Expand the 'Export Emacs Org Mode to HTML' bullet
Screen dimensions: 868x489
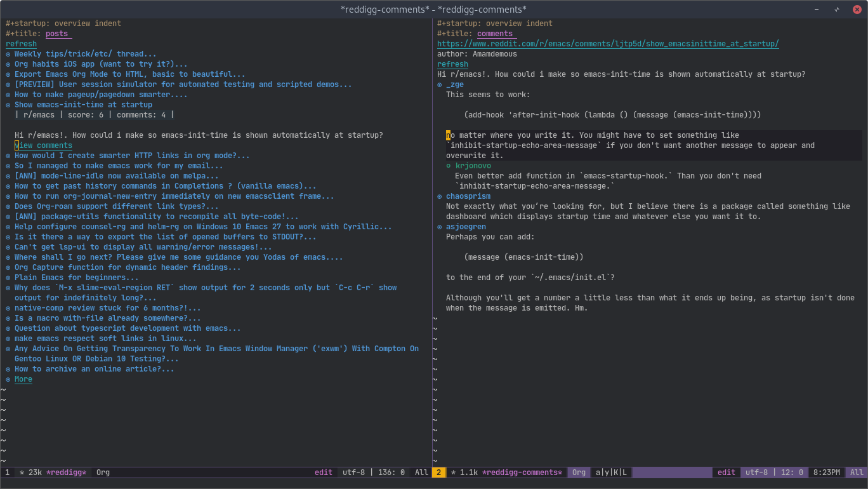click(8, 74)
